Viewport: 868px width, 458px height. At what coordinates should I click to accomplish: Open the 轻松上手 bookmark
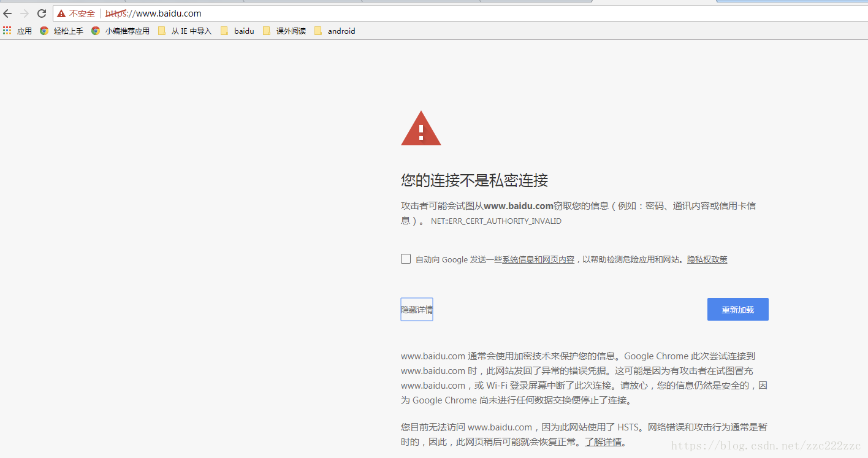click(x=61, y=31)
